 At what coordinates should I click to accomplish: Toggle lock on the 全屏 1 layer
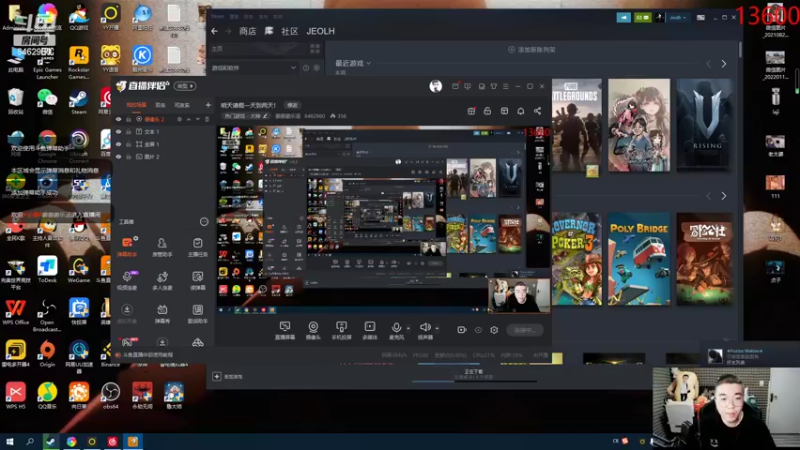pyautogui.click(x=129, y=144)
